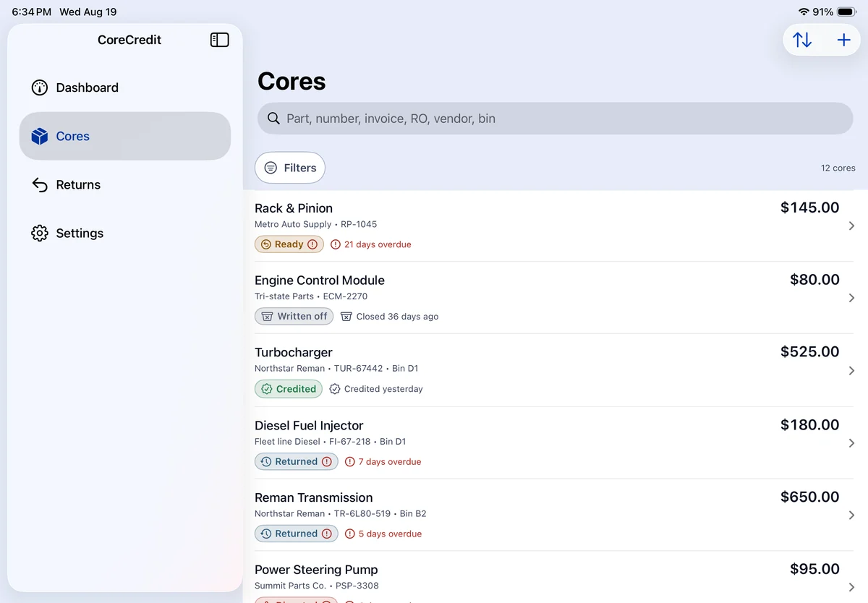Image resolution: width=868 pixels, height=603 pixels.
Task: Check the battery indicator in status bar
Action: click(846, 12)
